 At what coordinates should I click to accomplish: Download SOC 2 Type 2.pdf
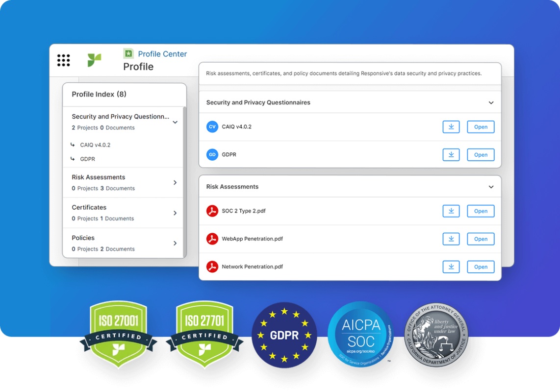[451, 211]
